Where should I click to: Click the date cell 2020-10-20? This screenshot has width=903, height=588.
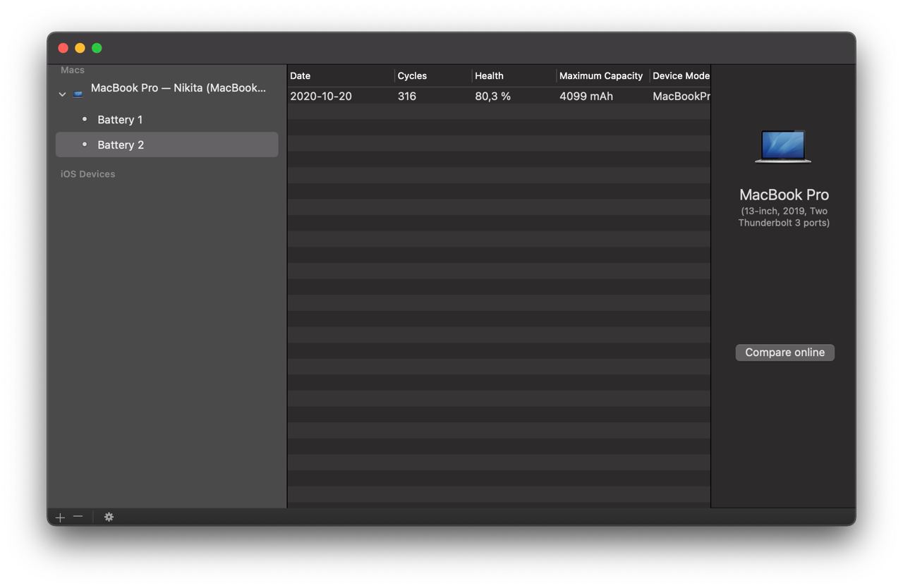point(321,97)
